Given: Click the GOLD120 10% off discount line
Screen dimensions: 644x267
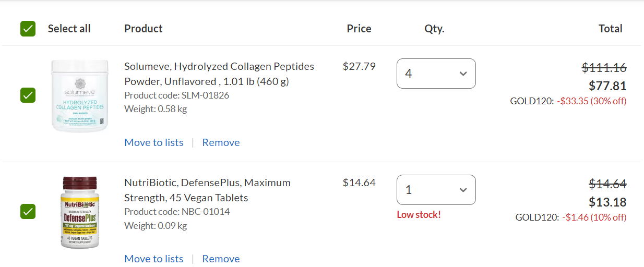Looking at the screenshot, I should pyautogui.click(x=570, y=217).
